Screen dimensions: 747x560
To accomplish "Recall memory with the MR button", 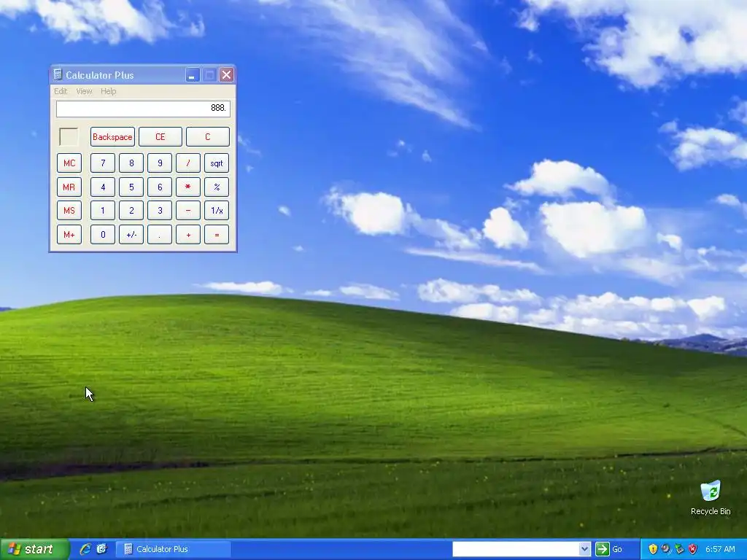I will pyautogui.click(x=69, y=187).
